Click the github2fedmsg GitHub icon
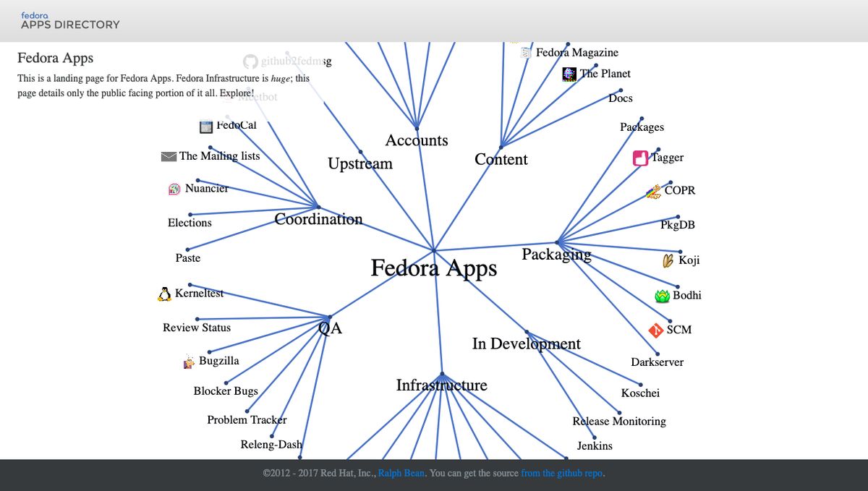 250,61
